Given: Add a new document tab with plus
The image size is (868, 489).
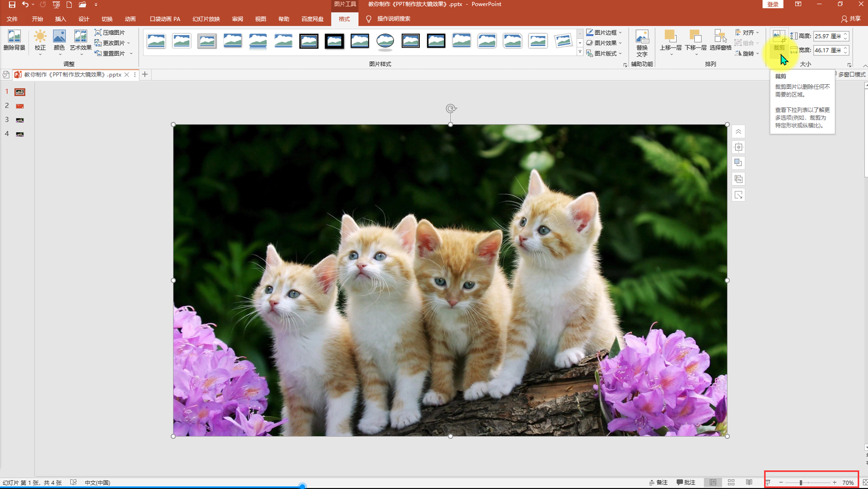Looking at the screenshot, I should click(145, 74).
